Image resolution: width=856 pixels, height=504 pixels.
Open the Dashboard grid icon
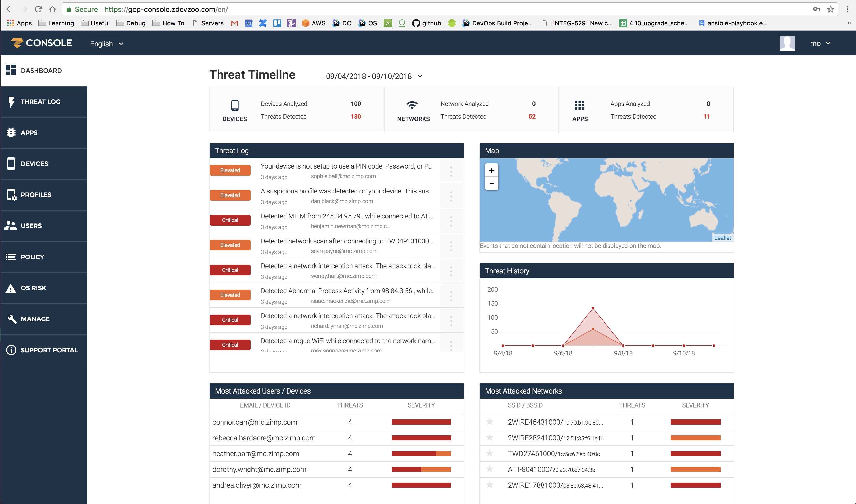point(10,70)
